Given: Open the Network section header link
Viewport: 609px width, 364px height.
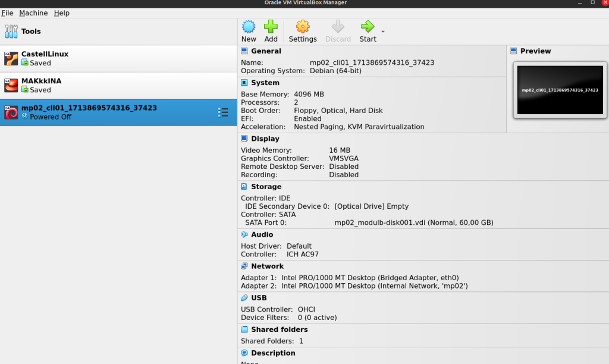Looking at the screenshot, I should tap(268, 266).
